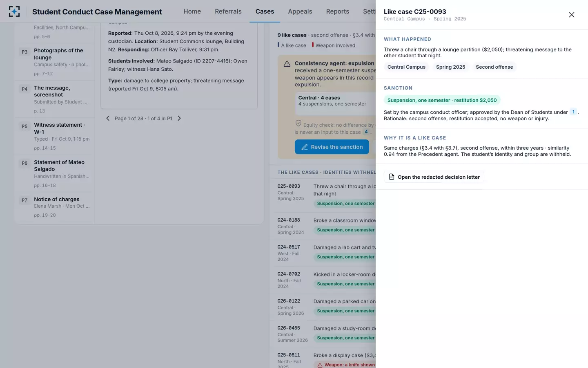
Task: Open P4 The message, screenshot document
Action: click(x=54, y=99)
